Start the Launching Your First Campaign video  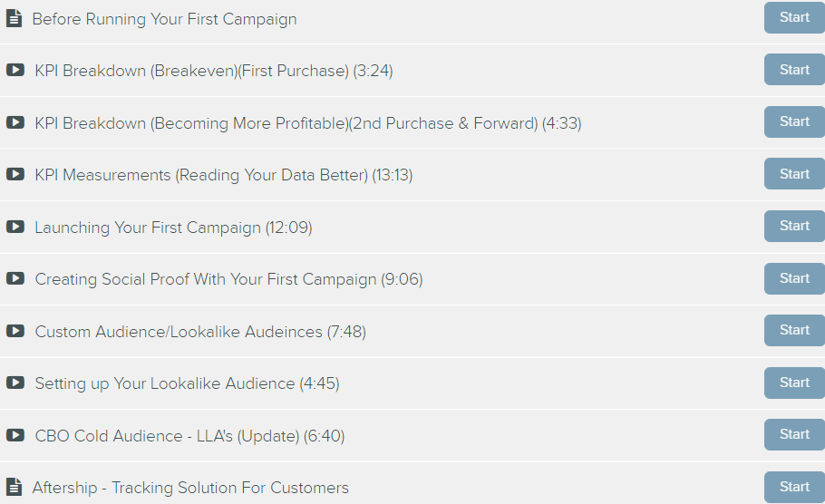pos(794,226)
